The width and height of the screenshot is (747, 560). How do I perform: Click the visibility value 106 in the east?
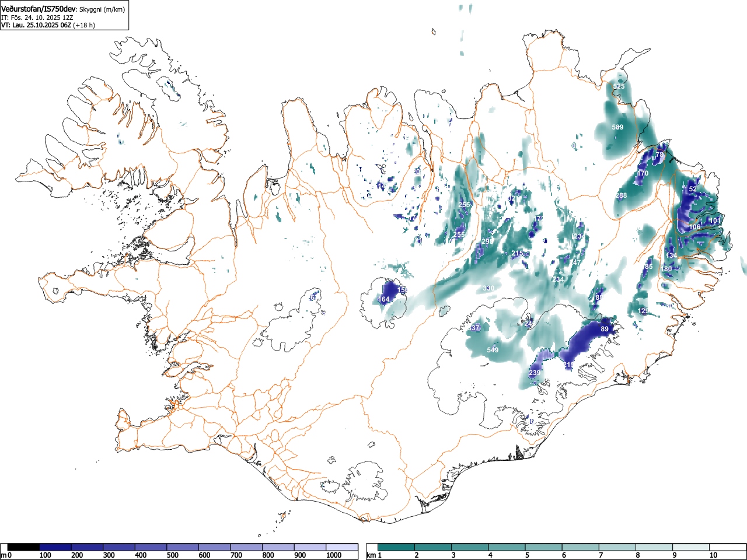pyautogui.click(x=694, y=227)
